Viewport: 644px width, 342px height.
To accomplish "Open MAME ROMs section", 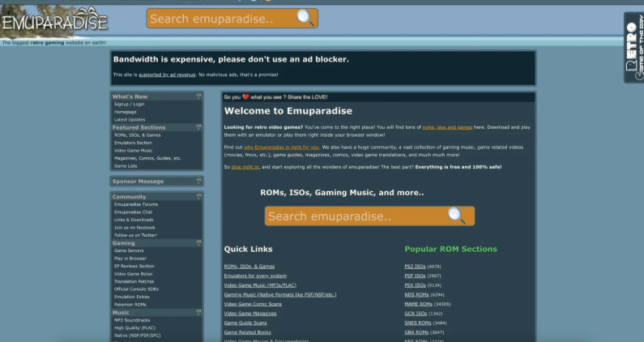I will pos(419,304).
